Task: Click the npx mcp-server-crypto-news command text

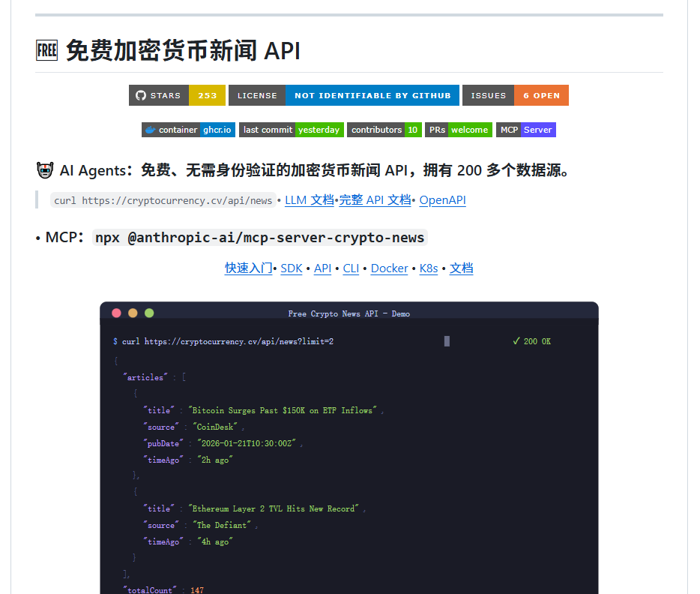Action: pos(260,238)
